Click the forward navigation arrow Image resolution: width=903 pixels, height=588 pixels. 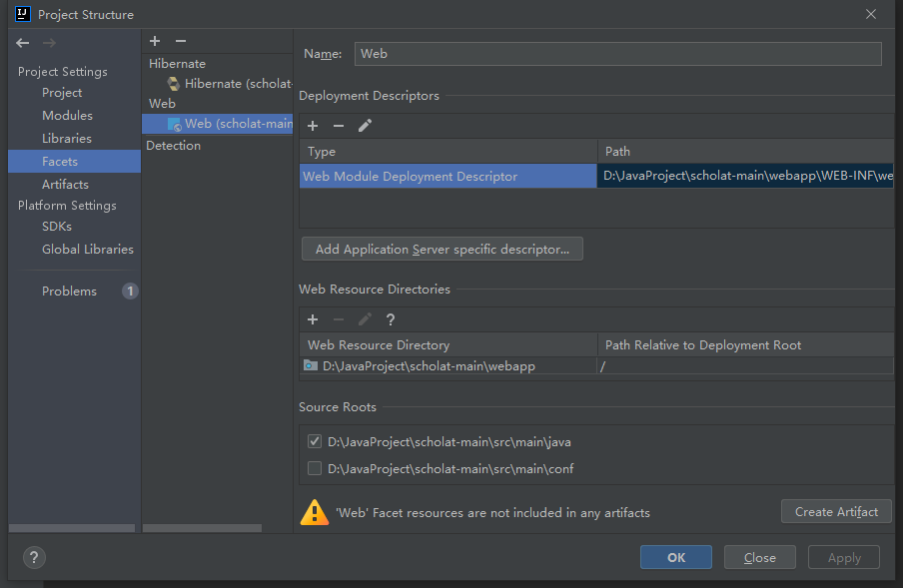click(50, 43)
